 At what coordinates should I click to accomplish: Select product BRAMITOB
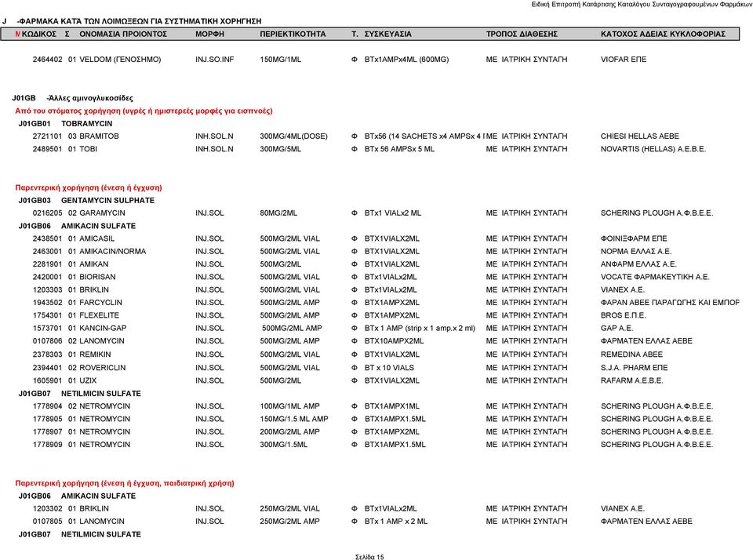pos(99,136)
